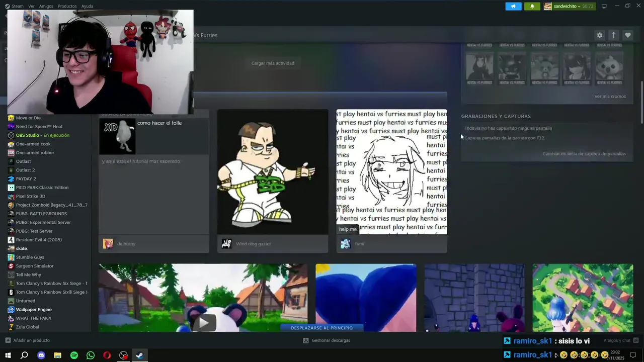
Task: Open the blue shape screenshot thumbnail
Action: point(366,298)
